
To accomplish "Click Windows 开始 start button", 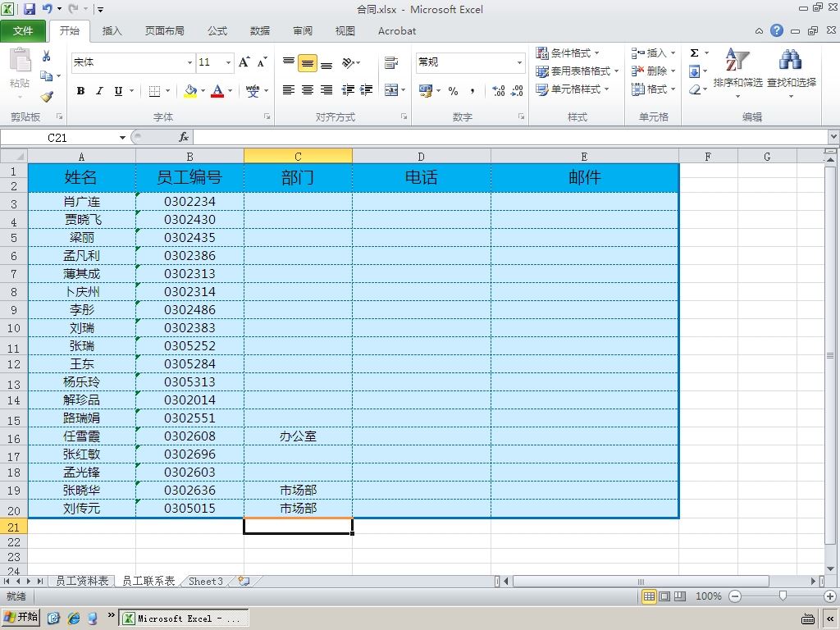I will pyautogui.click(x=21, y=618).
